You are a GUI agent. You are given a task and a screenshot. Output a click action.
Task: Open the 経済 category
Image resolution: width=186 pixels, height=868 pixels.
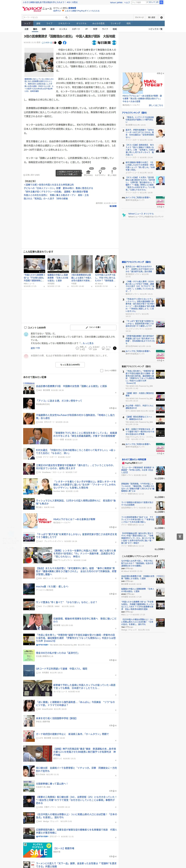[52, 29]
